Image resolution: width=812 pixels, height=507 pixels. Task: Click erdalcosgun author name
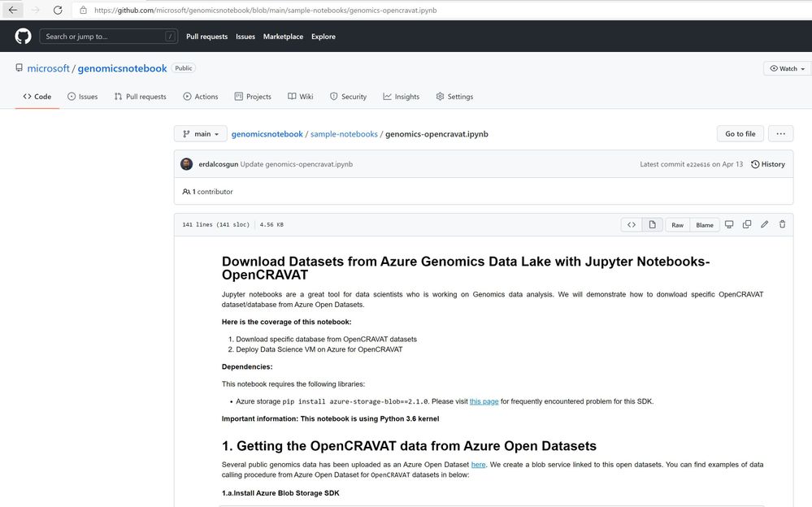[x=219, y=164]
